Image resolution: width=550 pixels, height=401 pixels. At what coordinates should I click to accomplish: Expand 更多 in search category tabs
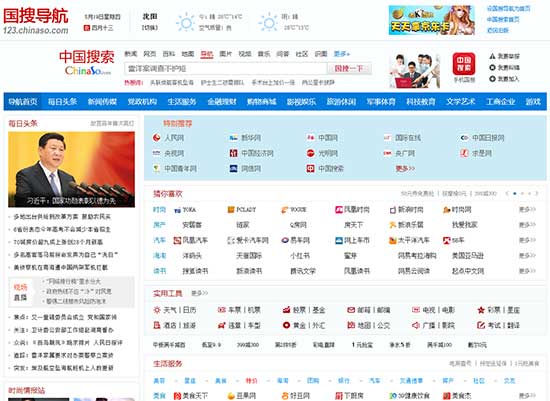pyautogui.click(x=342, y=54)
